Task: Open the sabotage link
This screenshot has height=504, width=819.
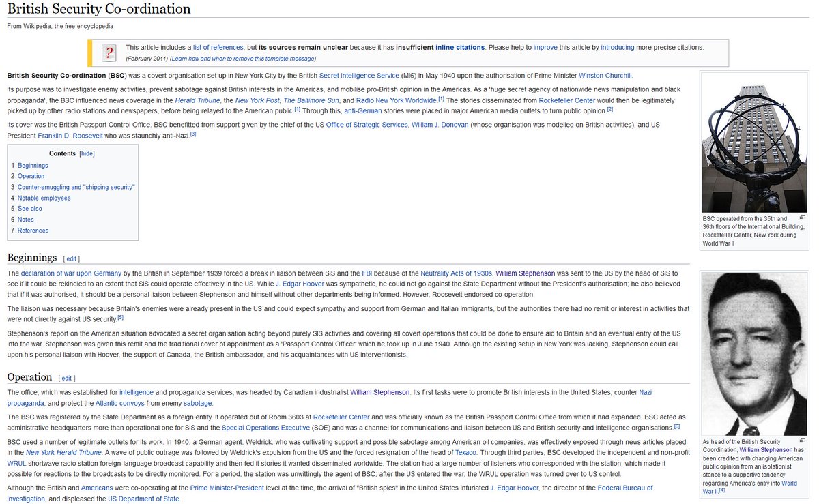Action: tap(197, 404)
